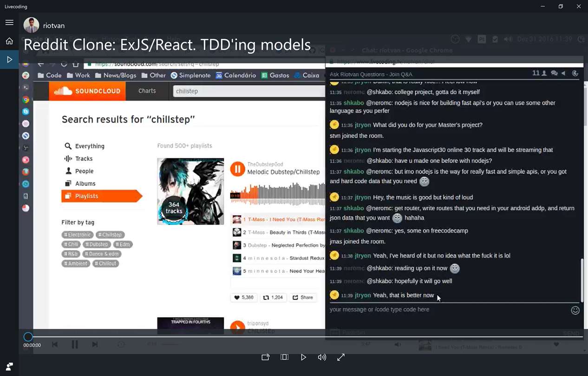Screen dimensions: 588x376
Task: Seek within the playlist waveform
Action: coord(278,193)
